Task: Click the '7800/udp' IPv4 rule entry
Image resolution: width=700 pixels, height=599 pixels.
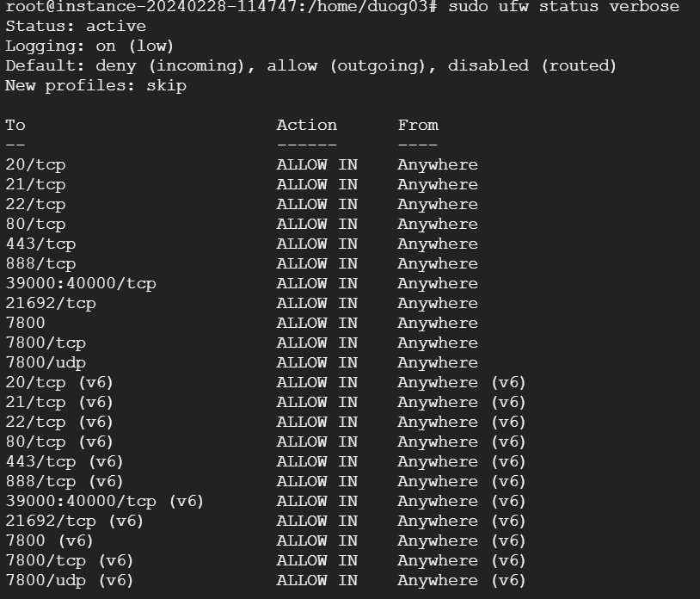Action: click(46, 362)
